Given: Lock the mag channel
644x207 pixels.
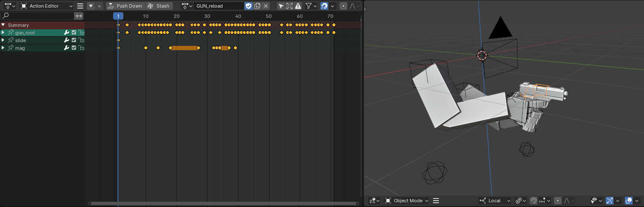Looking at the screenshot, I should pyautogui.click(x=81, y=48).
